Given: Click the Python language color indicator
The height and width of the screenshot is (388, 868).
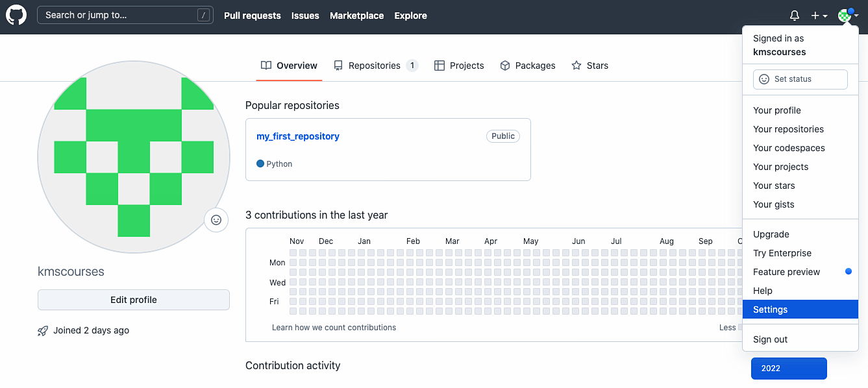Looking at the screenshot, I should click(259, 164).
